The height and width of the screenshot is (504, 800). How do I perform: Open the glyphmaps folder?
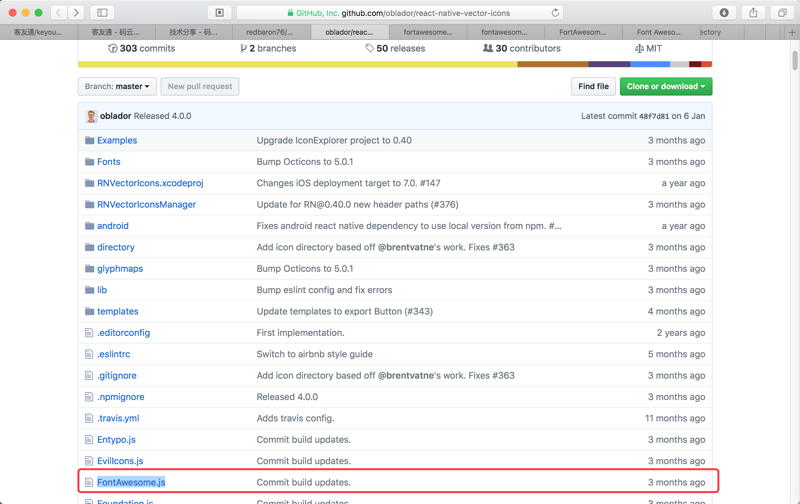(x=120, y=269)
